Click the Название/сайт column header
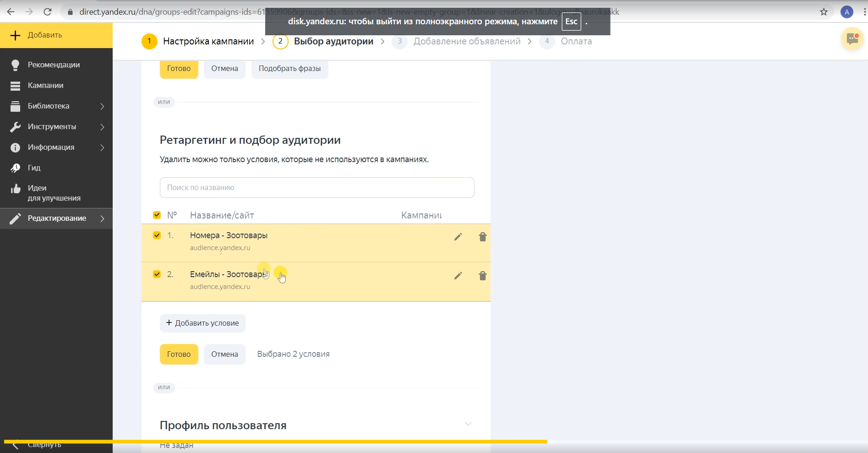Screen dimensions: 868x453 coord(222,215)
